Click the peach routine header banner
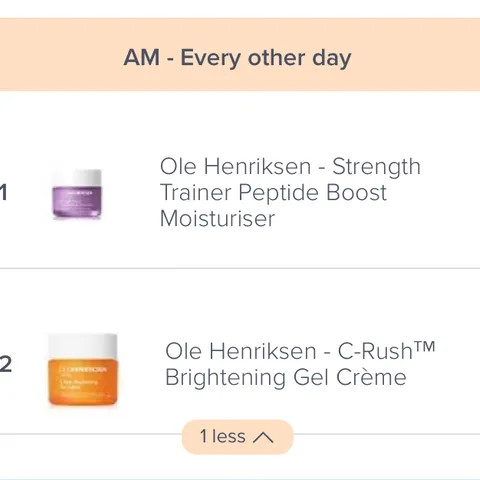 pos(240,55)
